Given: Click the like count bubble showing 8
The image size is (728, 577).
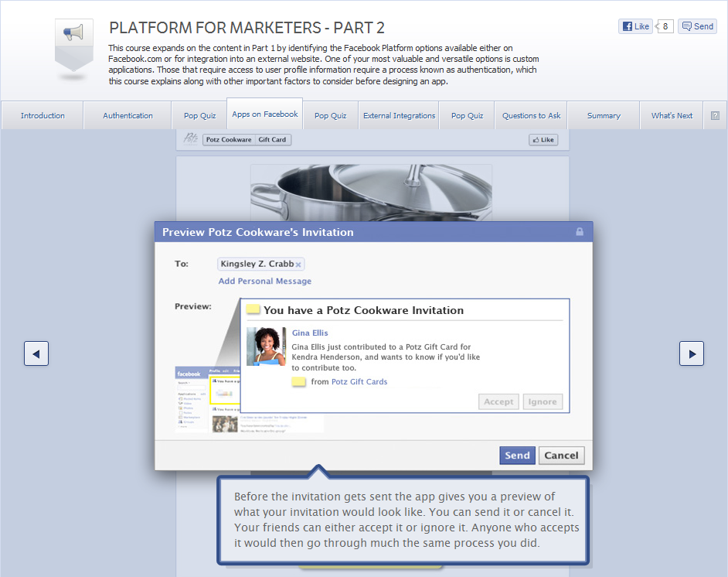Looking at the screenshot, I should [x=665, y=26].
